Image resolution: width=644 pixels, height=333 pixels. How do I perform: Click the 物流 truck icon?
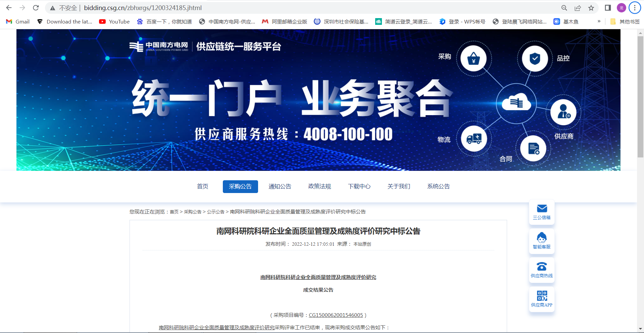474,138
